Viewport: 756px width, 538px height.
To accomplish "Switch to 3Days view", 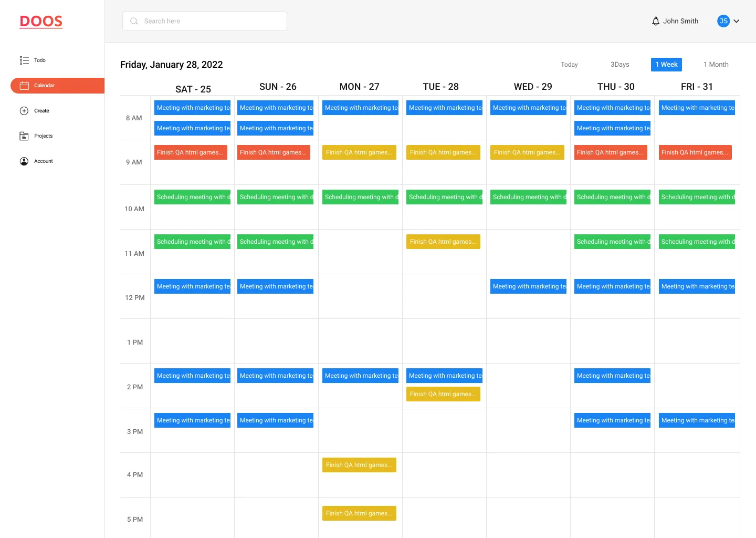I will click(x=619, y=65).
